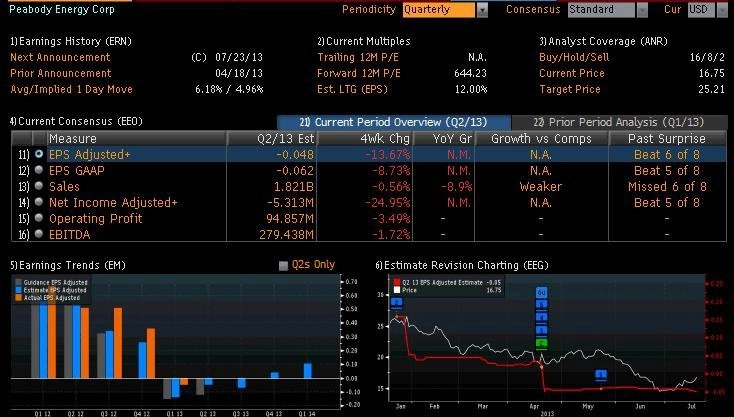Open 6) Estimate Revision Charting (EEG)
The image size is (734, 417).
(x=462, y=265)
